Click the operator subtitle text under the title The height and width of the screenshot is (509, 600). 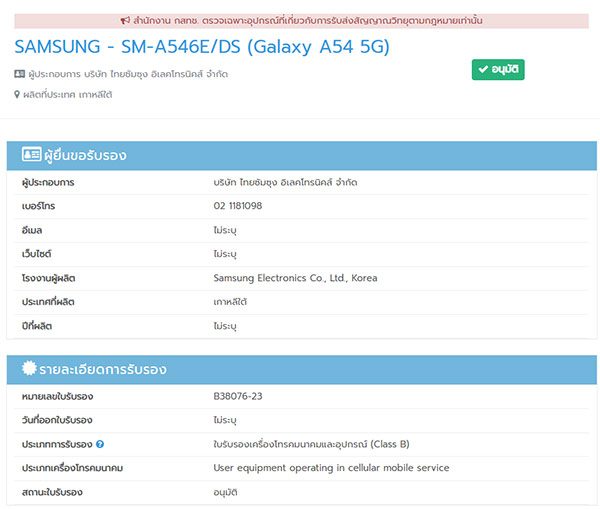pyautogui.click(x=128, y=74)
